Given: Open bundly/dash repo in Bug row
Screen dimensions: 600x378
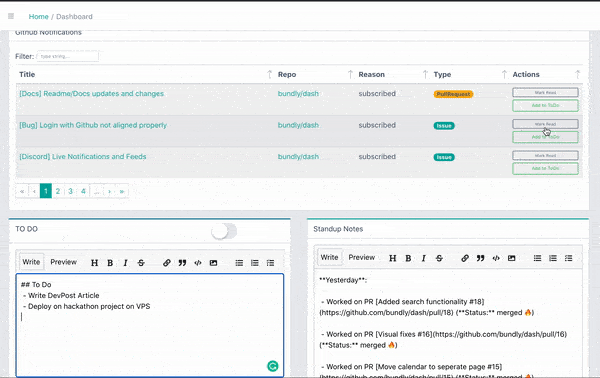Looking at the screenshot, I should pyautogui.click(x=298, y=125).
